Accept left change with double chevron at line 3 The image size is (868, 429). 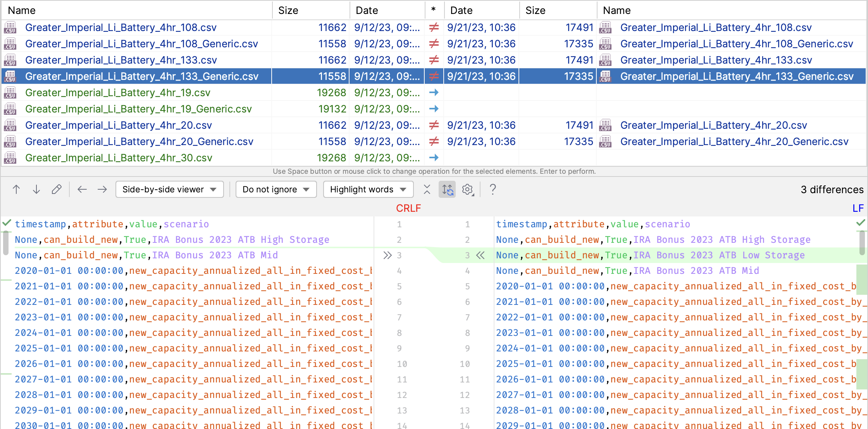click(x=387, y=255)
